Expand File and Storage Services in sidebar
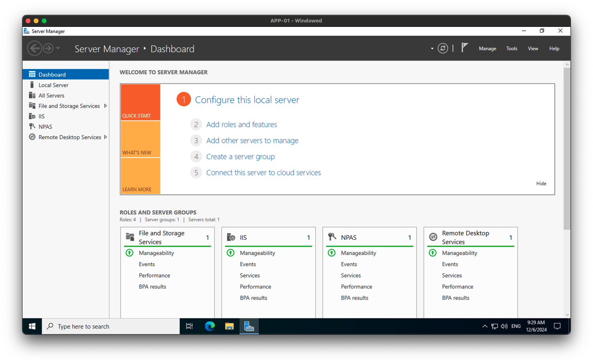The image size is (593, 364). pos(105,105)
